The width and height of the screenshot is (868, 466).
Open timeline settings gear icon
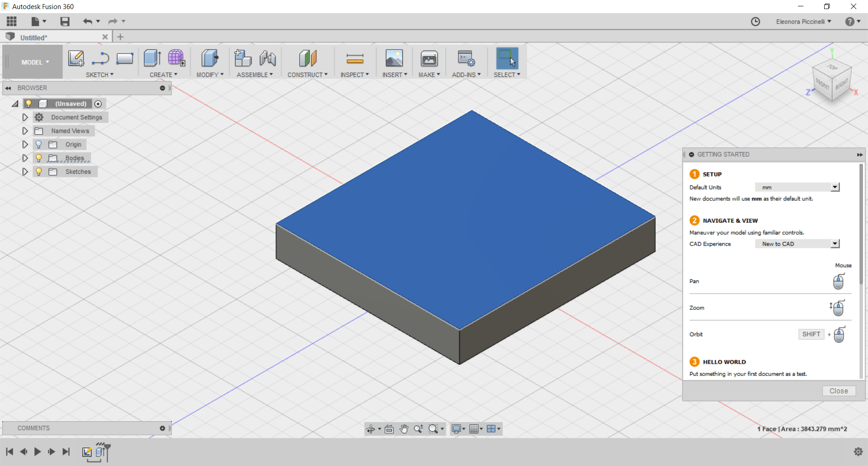858,452
